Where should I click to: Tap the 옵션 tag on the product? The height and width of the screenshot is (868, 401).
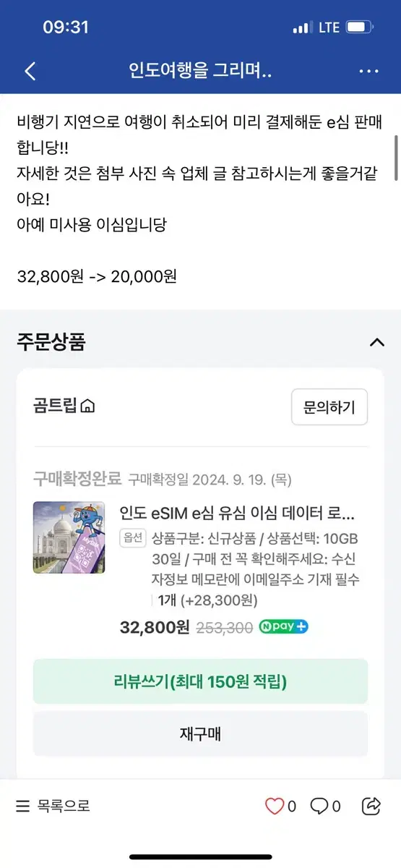click(x=133, y=538)
